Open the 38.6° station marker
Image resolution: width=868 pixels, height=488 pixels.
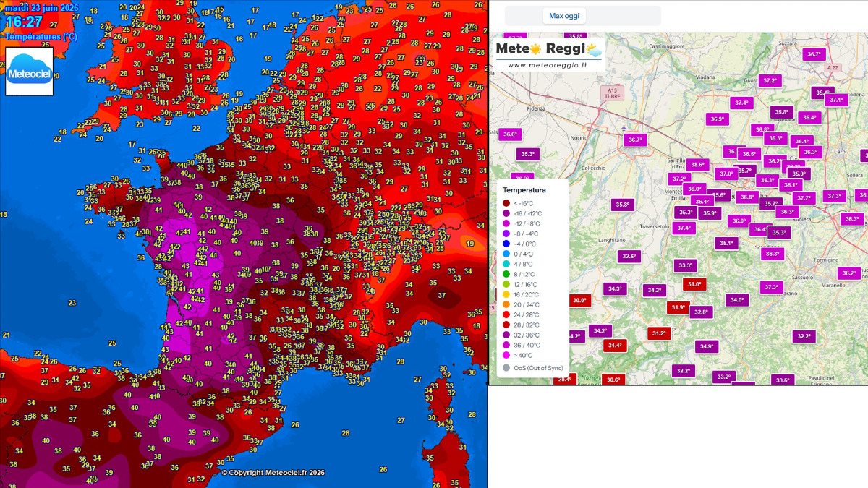pos(697,164)
